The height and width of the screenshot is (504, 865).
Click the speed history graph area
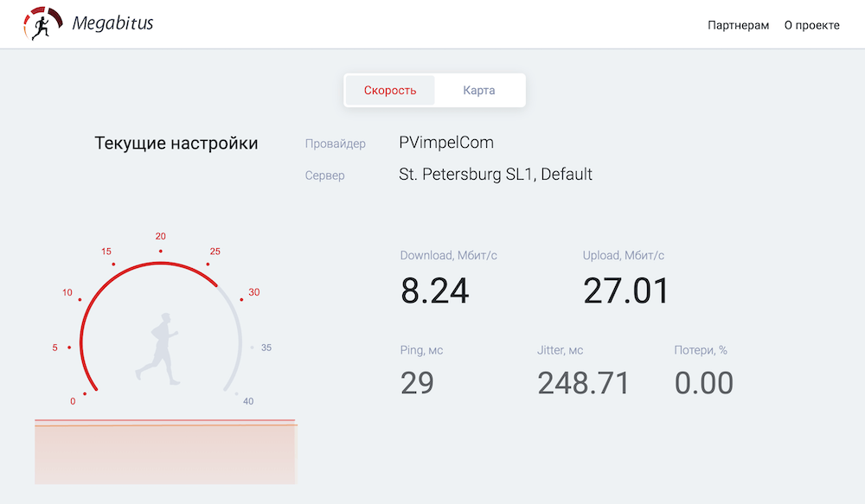pos(166,451)
